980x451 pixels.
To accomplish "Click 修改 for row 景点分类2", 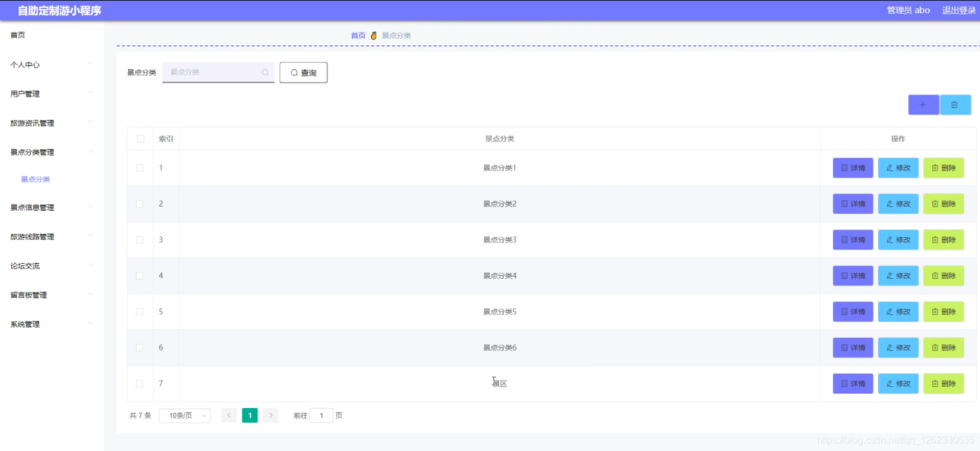I will click(x=898, y=204).
